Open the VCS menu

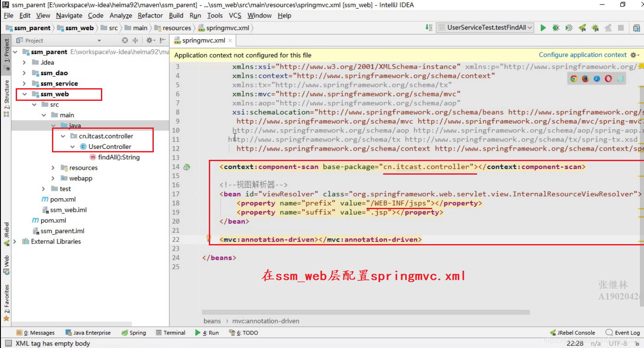[235, 15]
